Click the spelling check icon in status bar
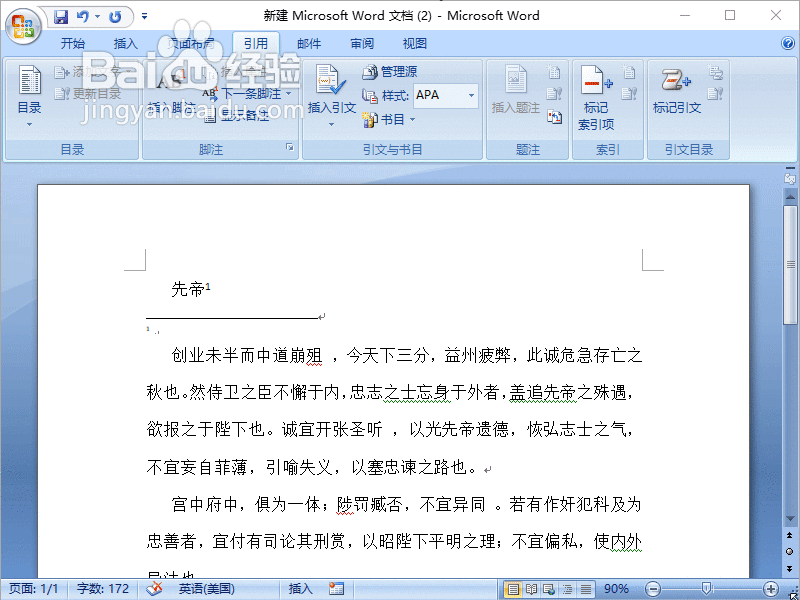Image resolution: width=800 pixels, height=600 pixels. click(x=155, y=588)
